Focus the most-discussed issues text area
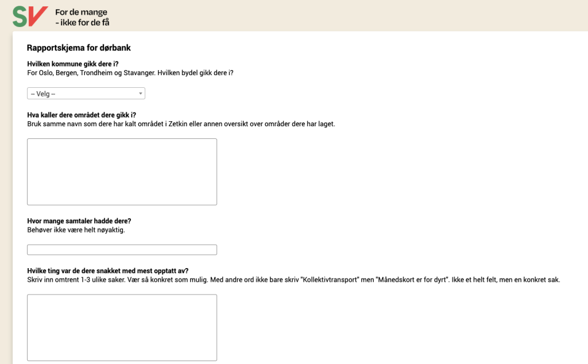The image size is (588, 364). [122, 327]
